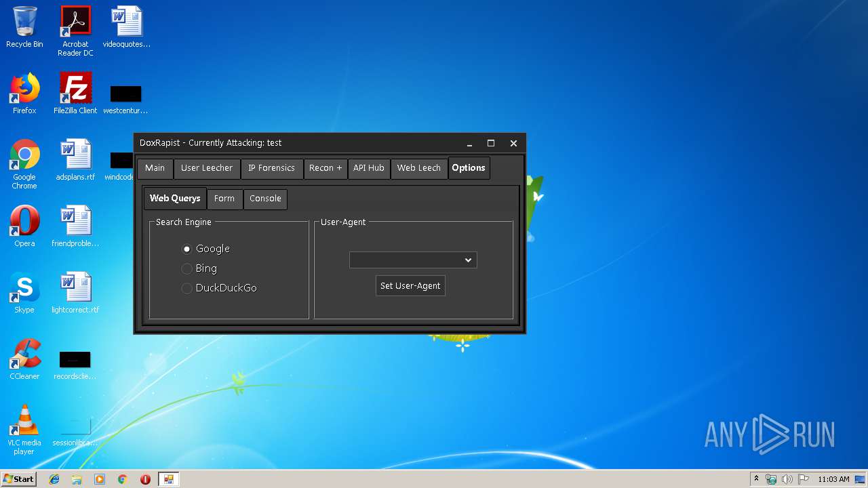Switch to the Main tab
The width and height of the screenshot is (868, 488).
tap(155, 168)
